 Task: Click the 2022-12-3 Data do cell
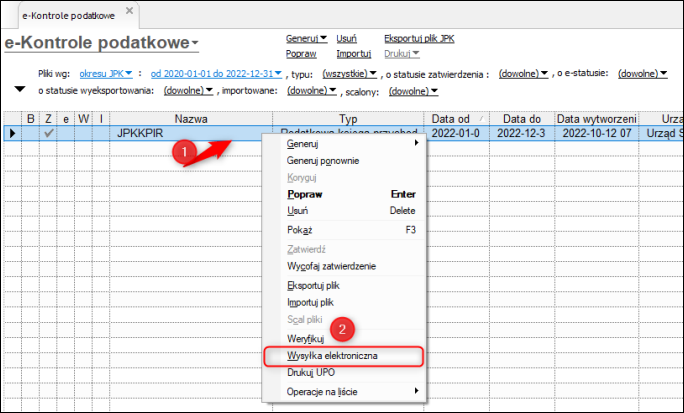point(522,133)
